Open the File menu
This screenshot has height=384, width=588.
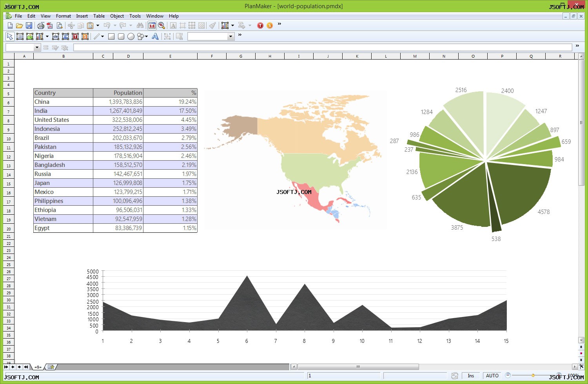coord(18,16)
